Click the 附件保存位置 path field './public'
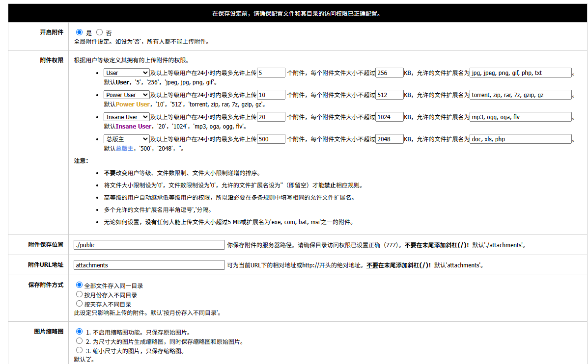The width and height of the screenshot is (588, 364). [149, 245]
